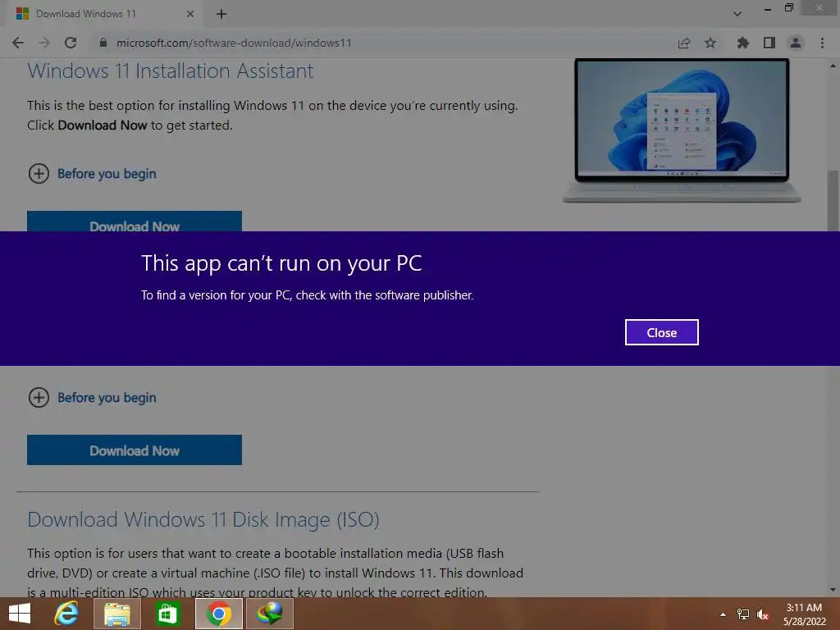Select the Download Windows 11 tab
The image size is (840, 630).
(x=104, y=14)
